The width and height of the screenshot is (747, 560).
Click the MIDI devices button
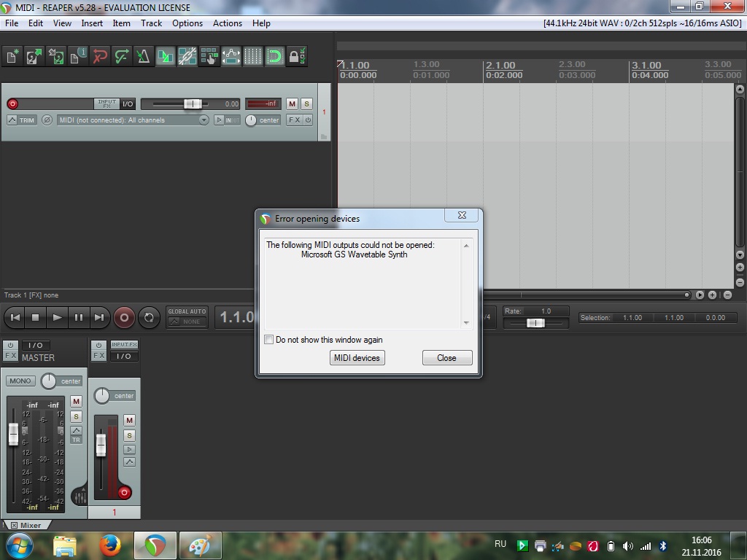[x=357, y=357]
